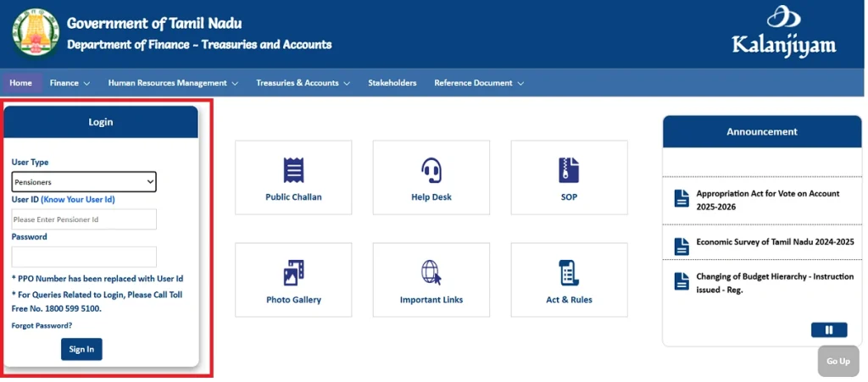Expand the Reference Document menu
The width and height of the screenshot is (868, 382).
479,83
